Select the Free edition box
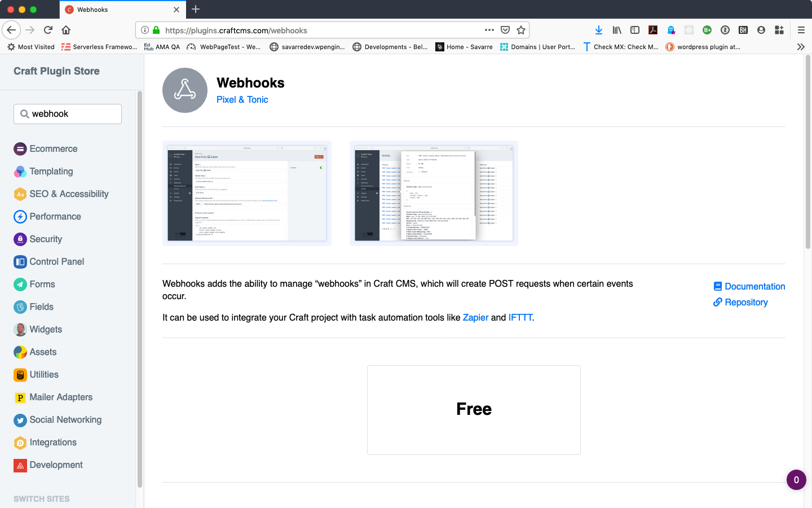 tap(474, 410)
